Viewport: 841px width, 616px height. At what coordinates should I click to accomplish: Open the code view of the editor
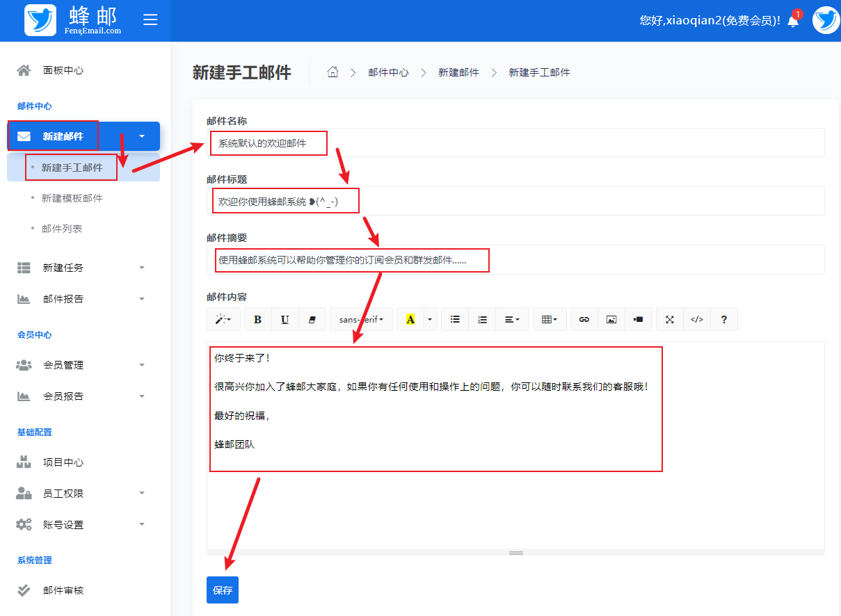(x=697, y=319)
